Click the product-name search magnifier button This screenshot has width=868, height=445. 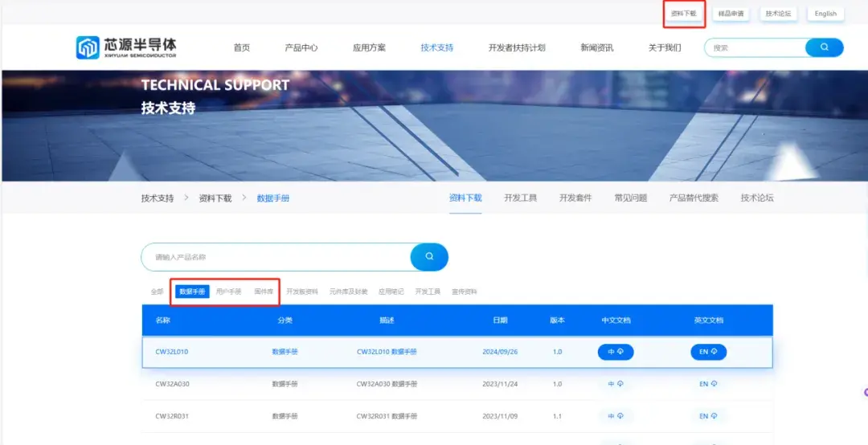[429, 257]
